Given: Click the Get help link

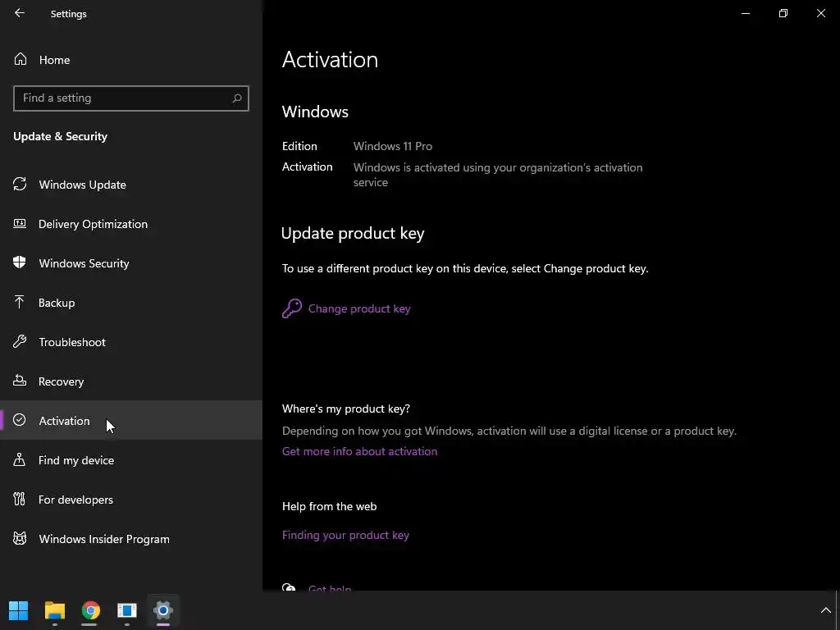Looking at the screenshot, I should coord(330,588).
